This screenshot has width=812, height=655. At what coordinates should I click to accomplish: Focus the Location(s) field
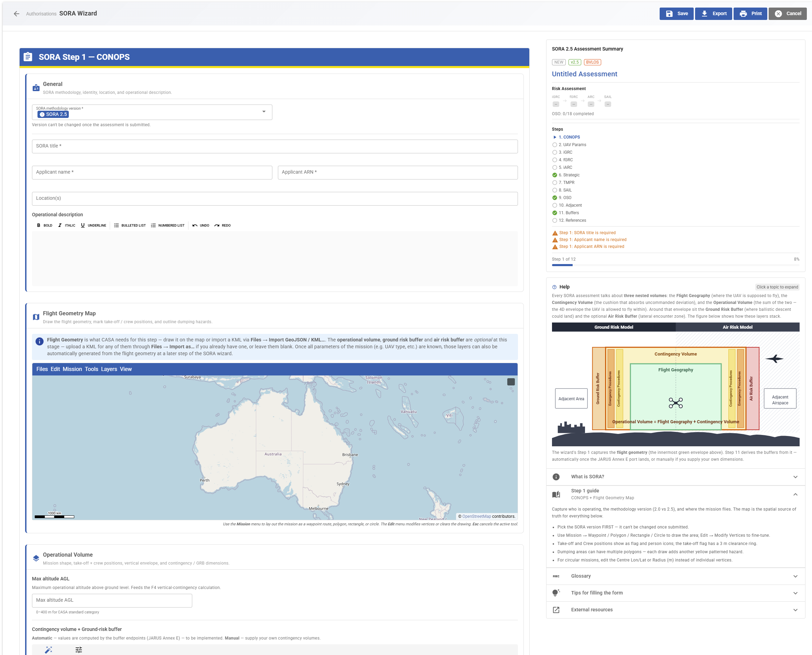click(275, 198)
